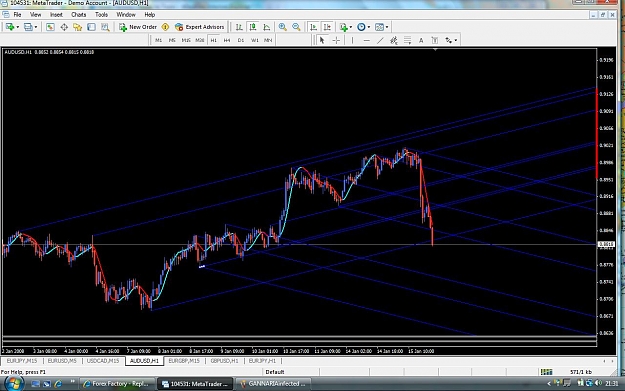Click the alert icon next to New Order

[x=165, y=27]
